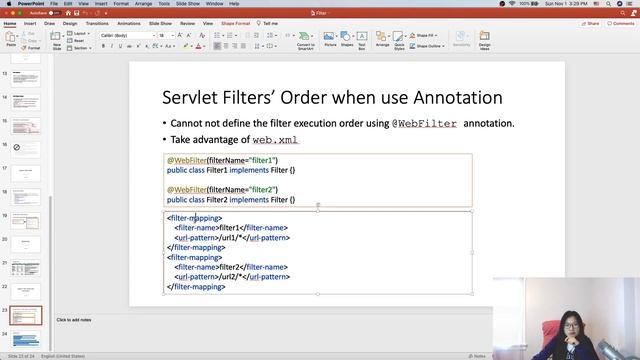The width and height of the screenshot is (640, 360).
Task: Select slide 22 thumbnail
Action: click(x=26, y=291)
